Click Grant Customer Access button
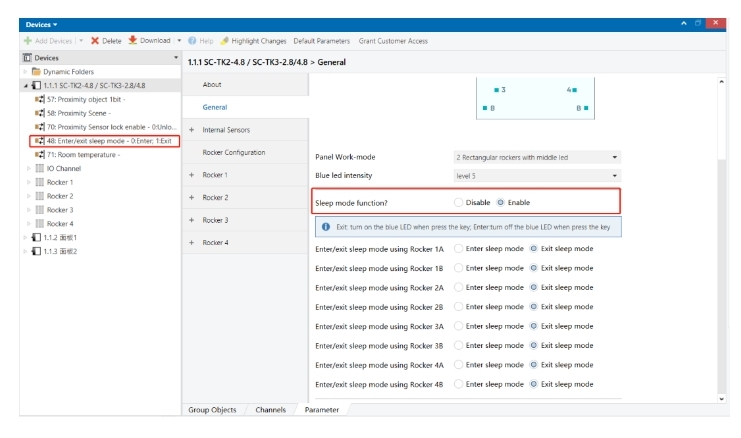741x438 pixels. point(393,41)
